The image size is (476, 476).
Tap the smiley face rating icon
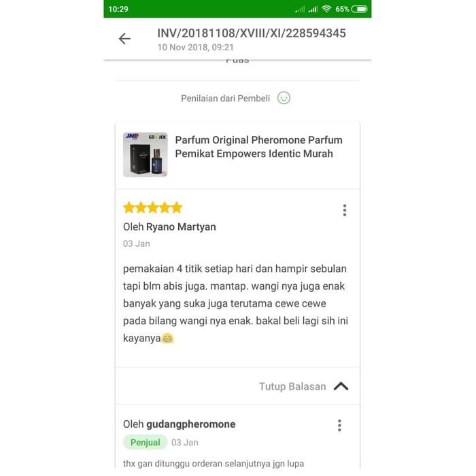(x=284, y=98)
